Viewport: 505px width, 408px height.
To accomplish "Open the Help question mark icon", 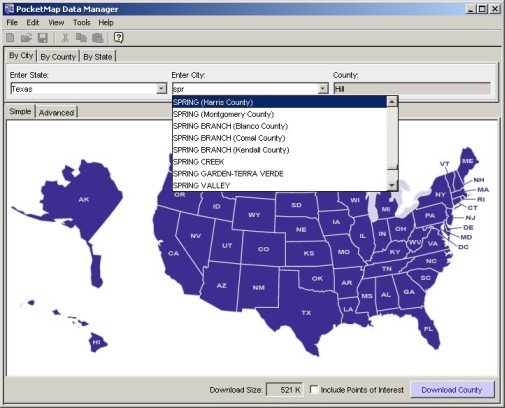I will pyautogui.click(x=118, y=38).
